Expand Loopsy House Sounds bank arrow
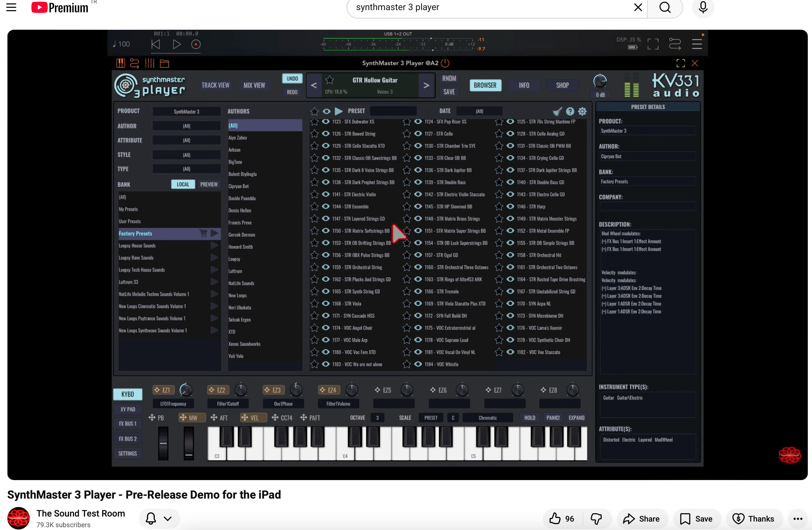Image resolution: width=812 pixels, height=530 pixels. click(214, 245)
